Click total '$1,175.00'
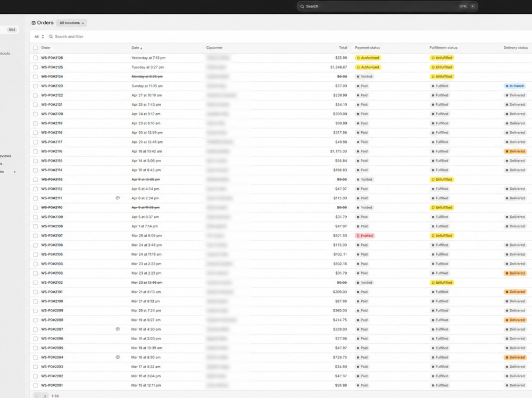Screen dimensions: 532x398 pyautogui.click(x=338, y=151)
